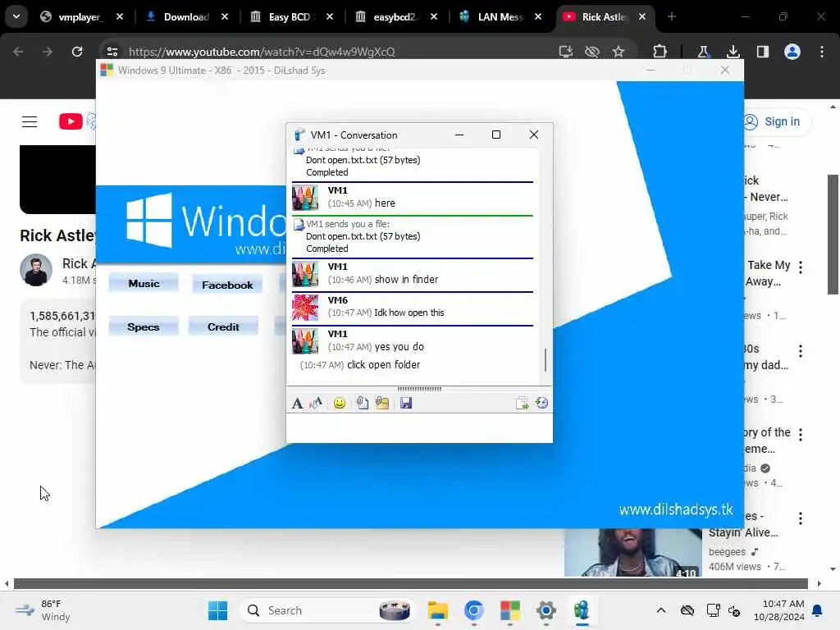The image size is (840, 630).
Task: Click the Music button in Windows 9 window
Action: coord(144,283)
